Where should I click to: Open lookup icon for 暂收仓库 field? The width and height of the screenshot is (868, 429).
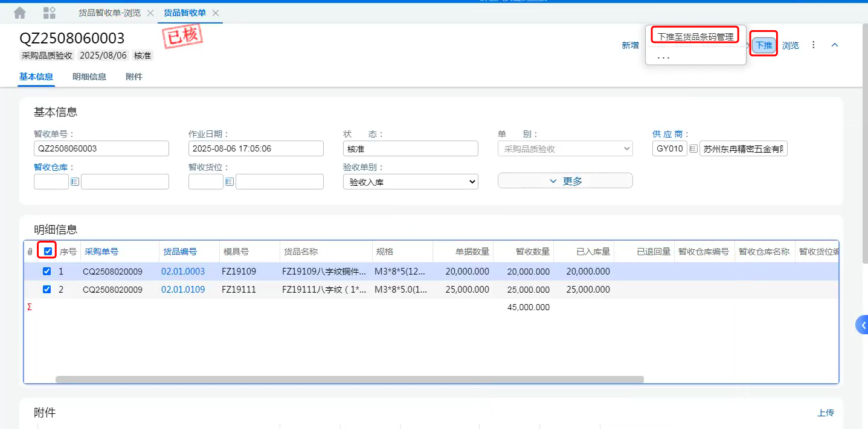75,182
